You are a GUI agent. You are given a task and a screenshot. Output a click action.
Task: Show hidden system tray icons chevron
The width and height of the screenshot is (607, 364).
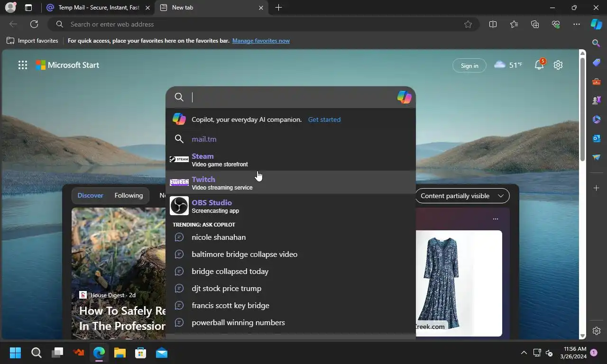pos(524,353)
